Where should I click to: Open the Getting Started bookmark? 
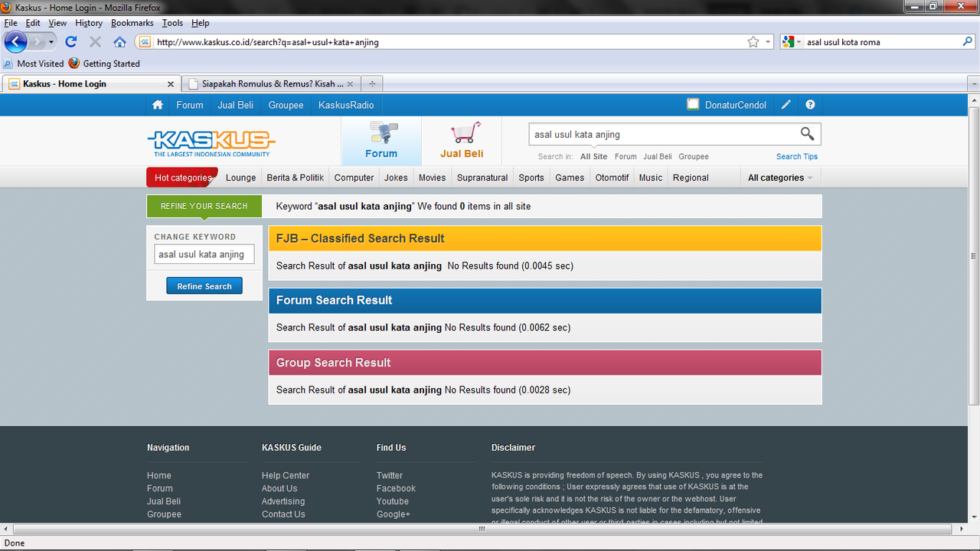[104, 64]
